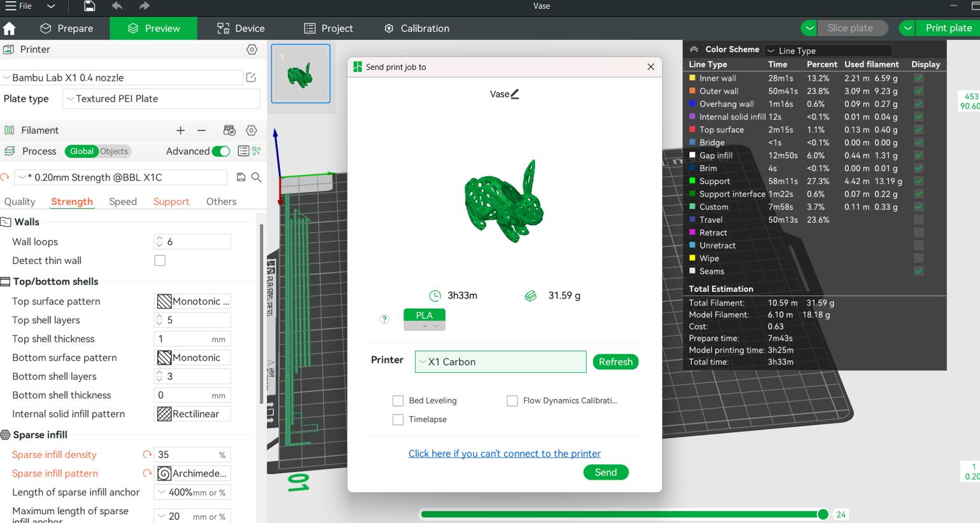Enable Timelapse checkbox
Screen dimensions: 980x523
click(x=398, y=420)
